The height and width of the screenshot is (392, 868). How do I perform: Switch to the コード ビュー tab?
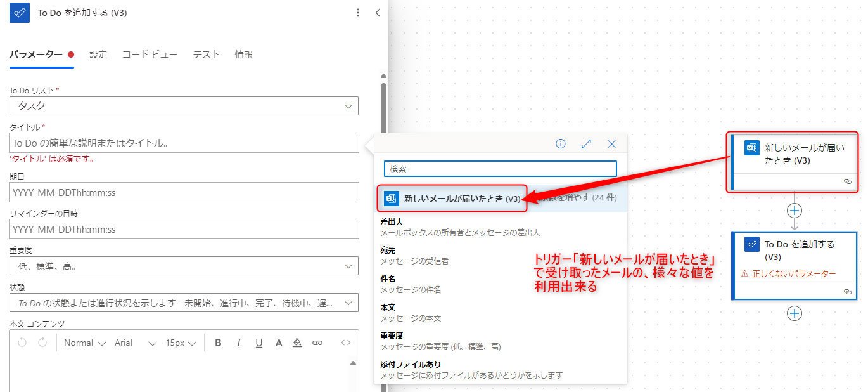(x=150, y=55)
